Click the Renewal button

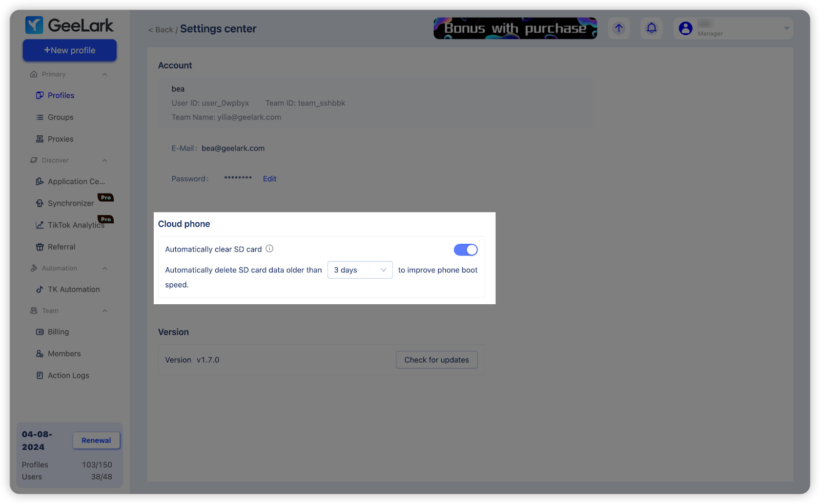click(96, 440)
